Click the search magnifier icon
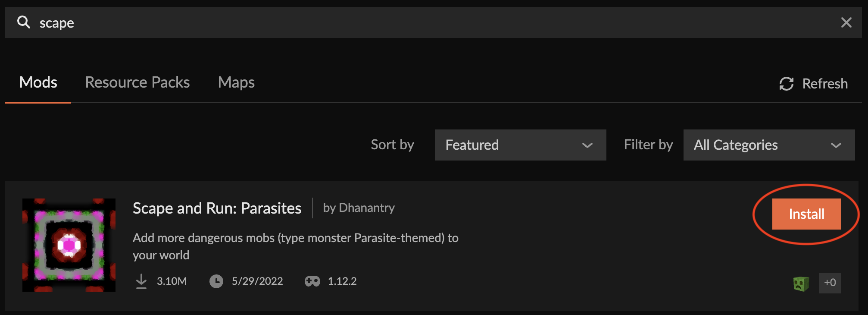 (x=24, y=22)
